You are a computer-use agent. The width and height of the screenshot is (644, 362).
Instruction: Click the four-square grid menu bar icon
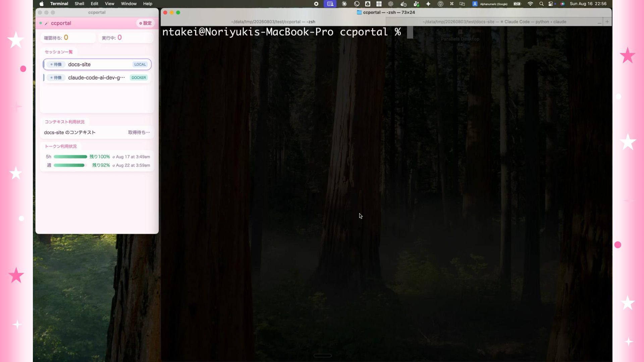[x=379, y=4]
